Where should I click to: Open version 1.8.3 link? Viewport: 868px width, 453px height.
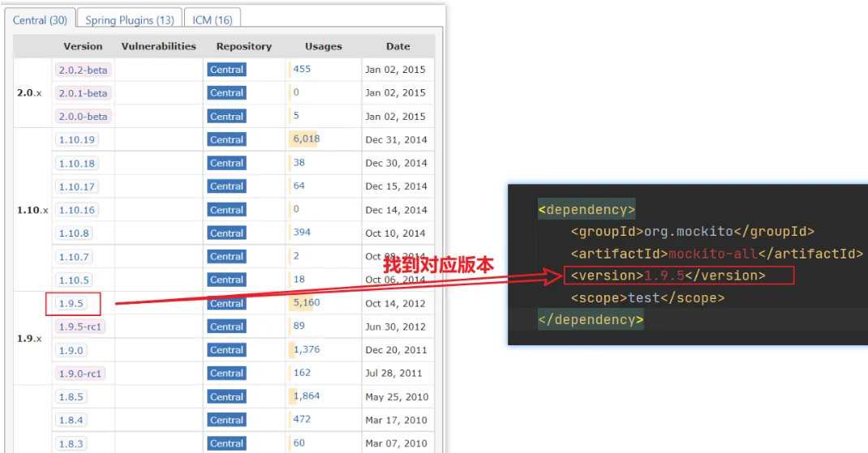pos(71,443)
